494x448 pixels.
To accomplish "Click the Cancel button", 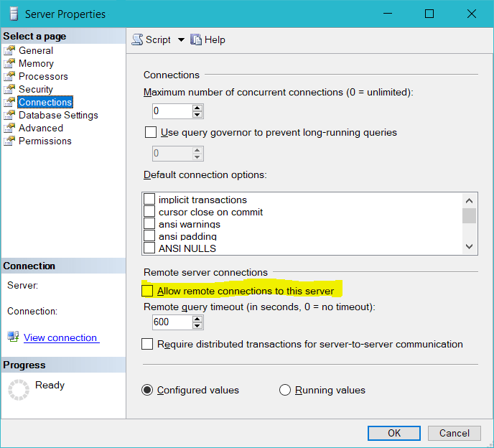I will point(455,433).
